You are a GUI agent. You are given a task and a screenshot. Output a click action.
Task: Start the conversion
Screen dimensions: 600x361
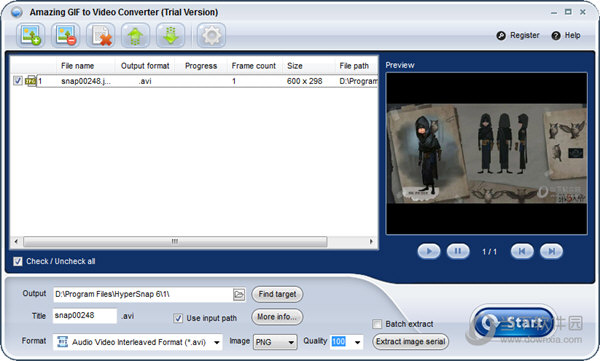pos(513,323)
